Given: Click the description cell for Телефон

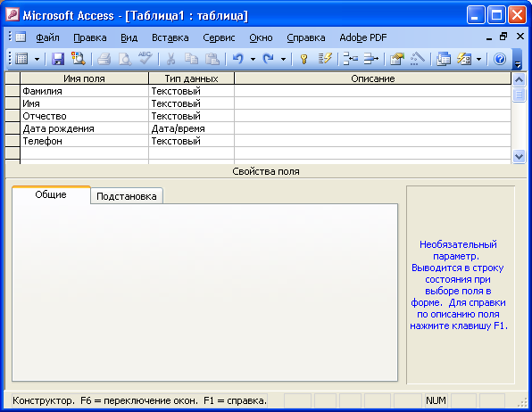Looking at the screenshot, I should [x=372, y=141].
